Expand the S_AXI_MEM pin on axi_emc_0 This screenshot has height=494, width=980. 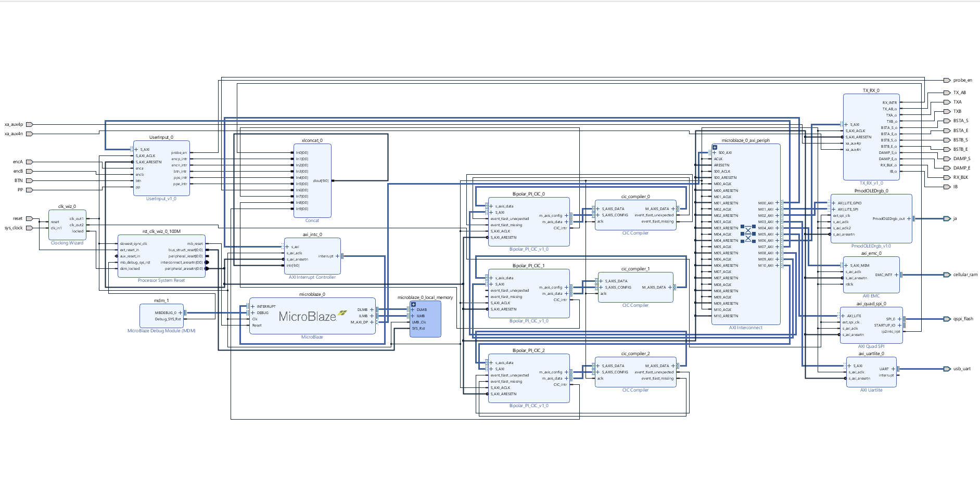click(x=846, y=266)
